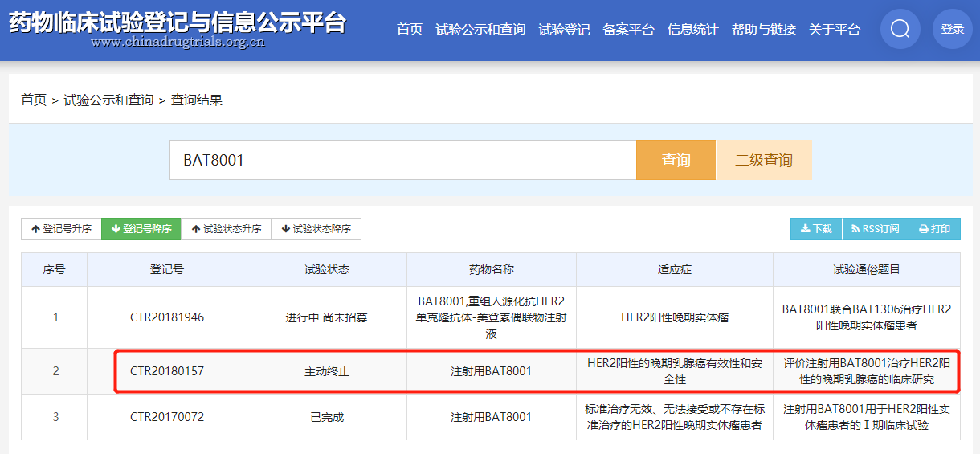Screen dimensions: 980x454
Task: Go to 试验登记 nav item
Action: point(564,30)
